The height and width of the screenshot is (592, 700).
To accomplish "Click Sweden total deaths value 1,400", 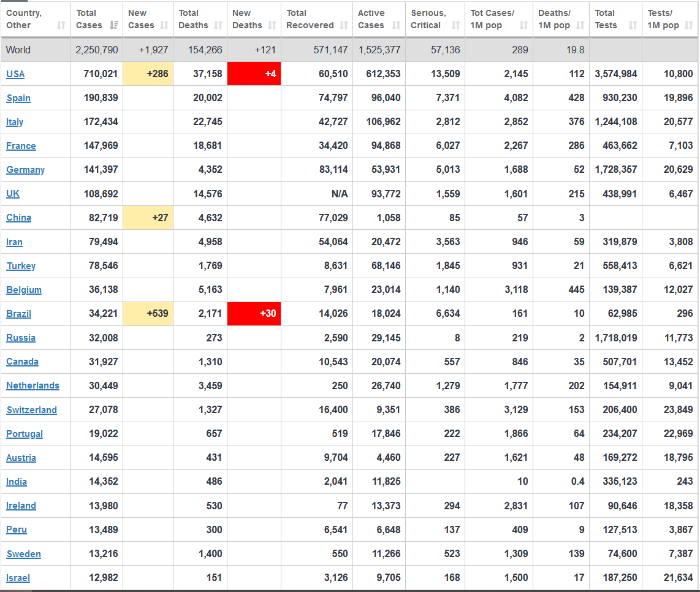I will click(x=210, y=554).
